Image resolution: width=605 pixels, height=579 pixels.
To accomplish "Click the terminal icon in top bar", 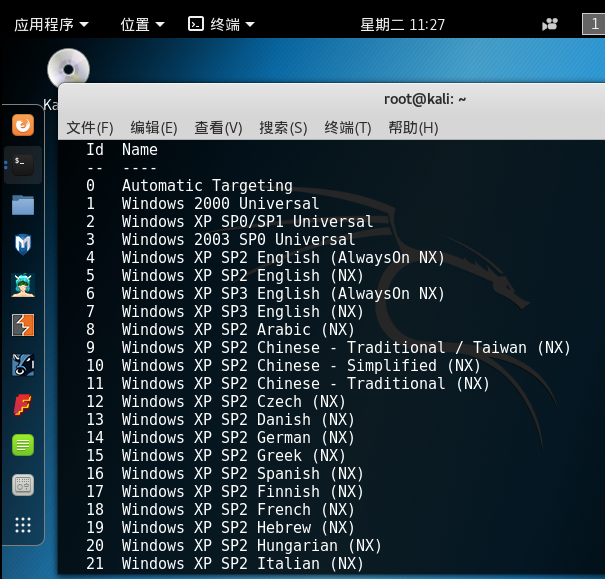I will point(196,24).
